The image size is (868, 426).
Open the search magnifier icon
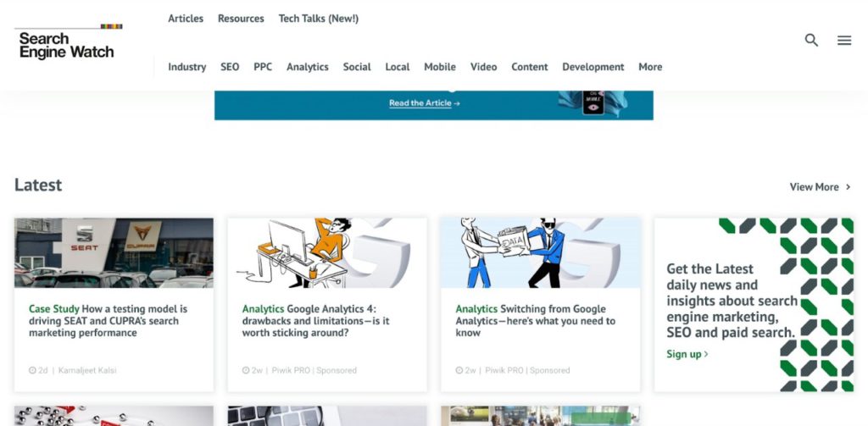[x=811, y=40]
